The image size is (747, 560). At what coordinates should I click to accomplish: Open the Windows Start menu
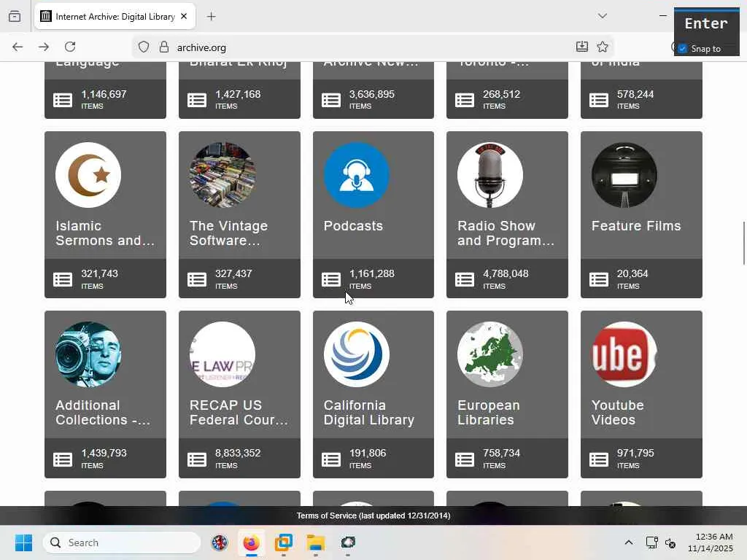click(x=23, y=542)
